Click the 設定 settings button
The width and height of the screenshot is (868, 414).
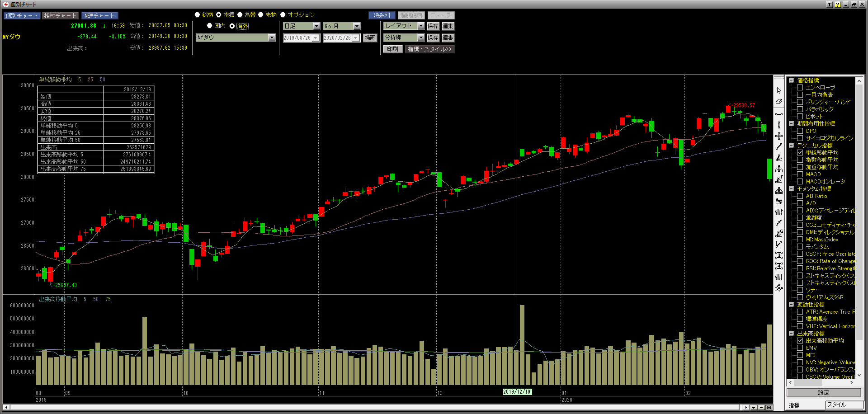coord(823,393)
